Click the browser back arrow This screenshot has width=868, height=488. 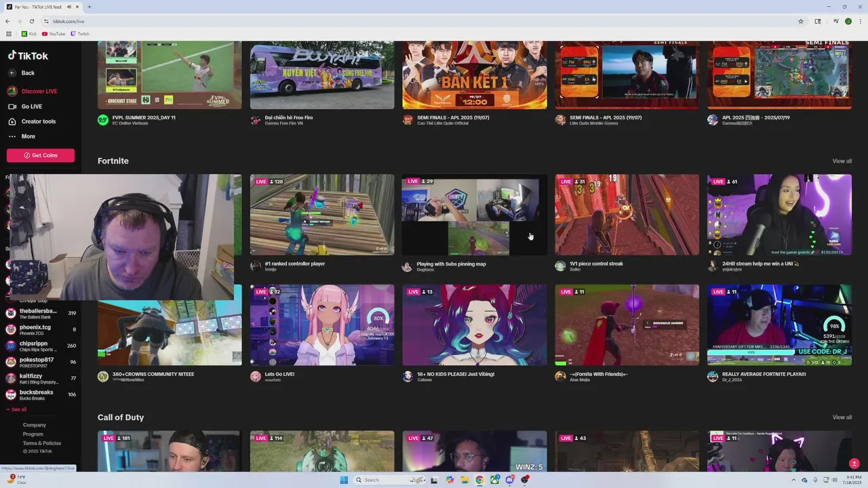pyautogui.click(x=7, y=21)
